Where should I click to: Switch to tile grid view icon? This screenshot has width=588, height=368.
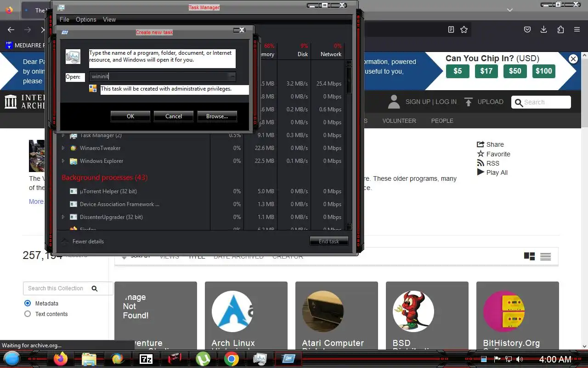pos(529,256)
